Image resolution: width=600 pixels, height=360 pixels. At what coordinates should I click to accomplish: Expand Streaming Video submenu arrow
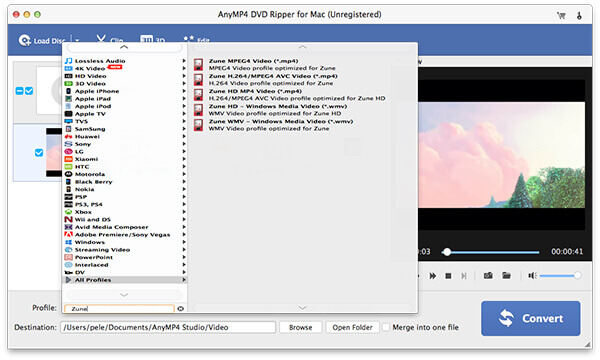click(184, 250)
